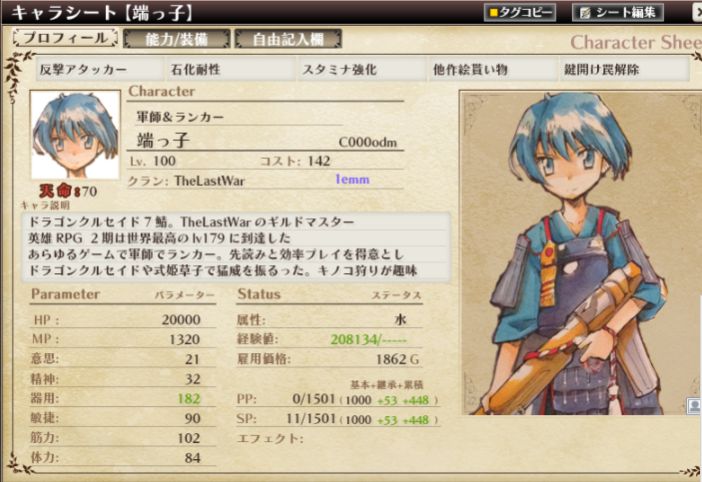Screen dimensions: 702x482
Task: Follow the purple lemm player link
Action: pos(352,179)
